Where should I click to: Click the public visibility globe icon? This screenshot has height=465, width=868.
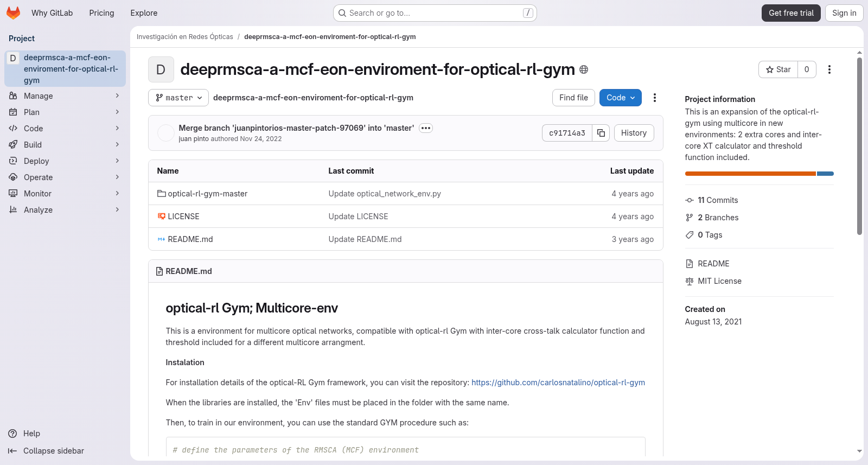pyautogui.click(x=584, y=69)
